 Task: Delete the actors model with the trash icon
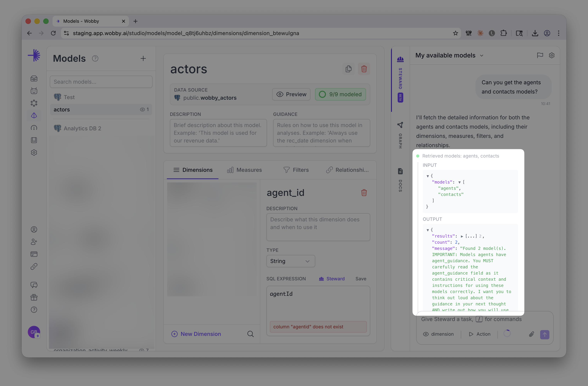point(364,69)
